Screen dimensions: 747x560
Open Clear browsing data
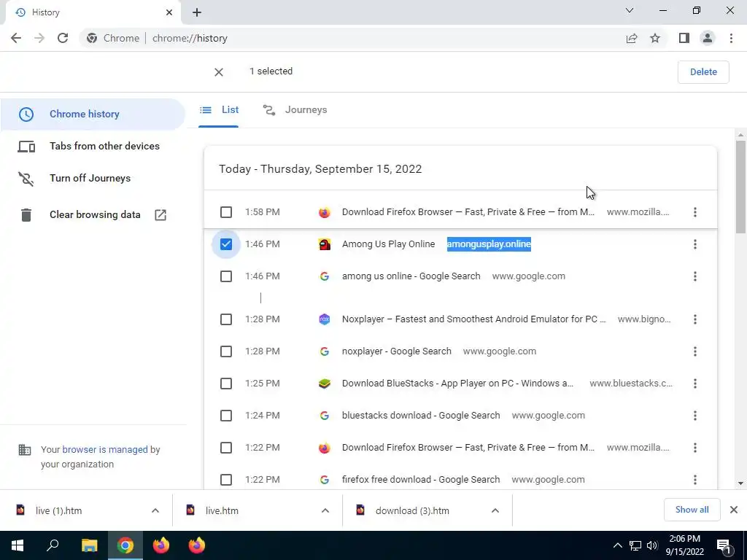pyautogui.click(x=93, y=215)
